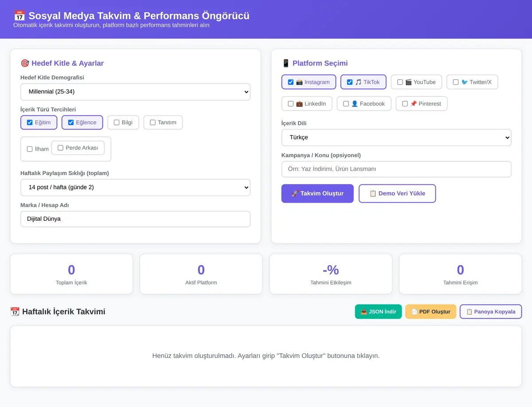Viewport: 532px width, 407px height.
Task: Click the PDF Oluştur button
Action: pos(431,312)
